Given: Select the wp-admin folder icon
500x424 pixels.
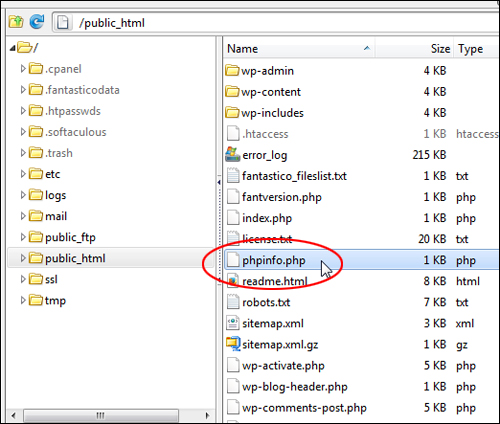Looking at the screenshot, I should click(232, 71).
